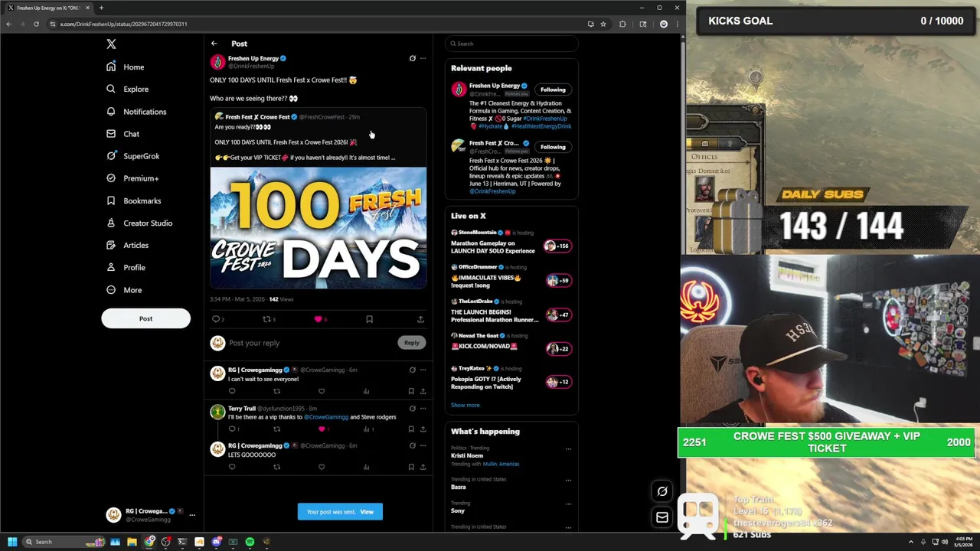The height and width of the screenshot is (551, 980).
Task: Click reply icon under the main post
Action: click(x=217, y=319)
